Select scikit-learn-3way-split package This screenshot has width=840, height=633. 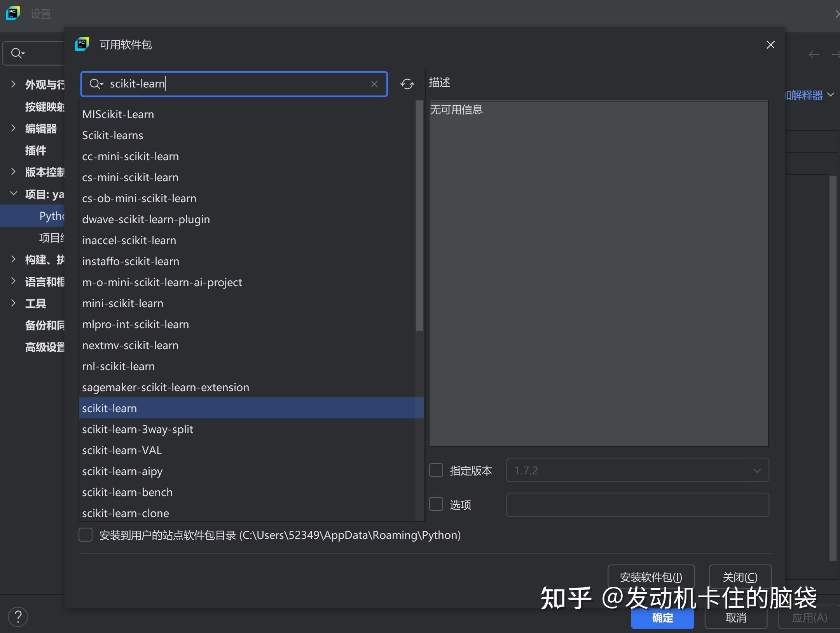click(x=247, y=429)
